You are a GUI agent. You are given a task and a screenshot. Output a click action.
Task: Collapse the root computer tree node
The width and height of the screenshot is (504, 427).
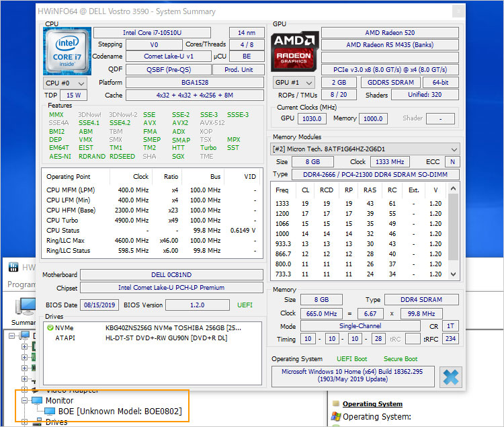pos(11,336)
